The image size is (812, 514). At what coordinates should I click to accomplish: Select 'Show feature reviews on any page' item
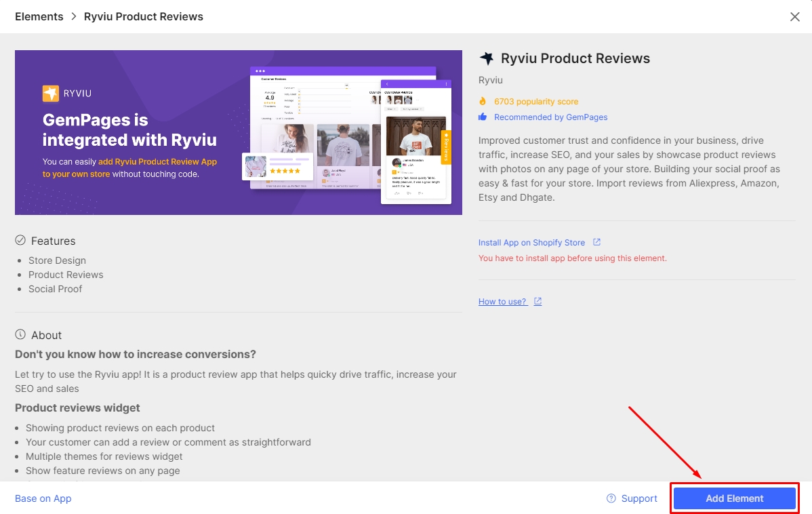click(x=102, y=471)
